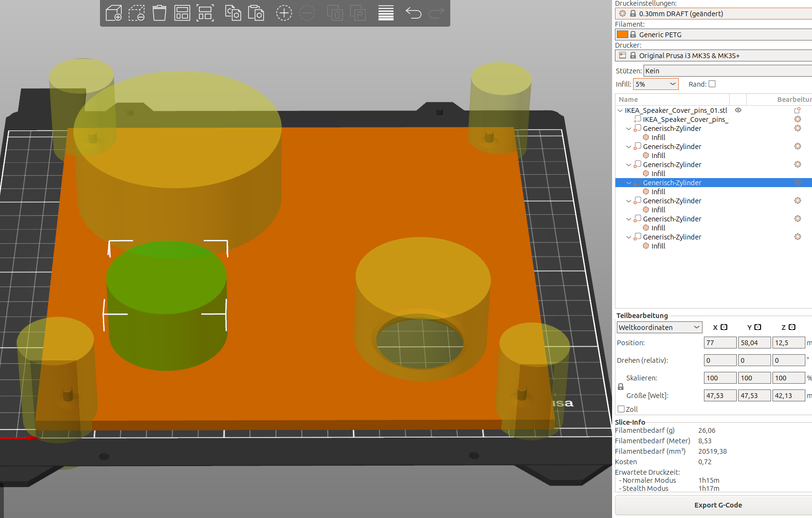Screen dimensions: 812x518
Task: Click the Undo arrow in toolbar
Action: pos(413,13)
